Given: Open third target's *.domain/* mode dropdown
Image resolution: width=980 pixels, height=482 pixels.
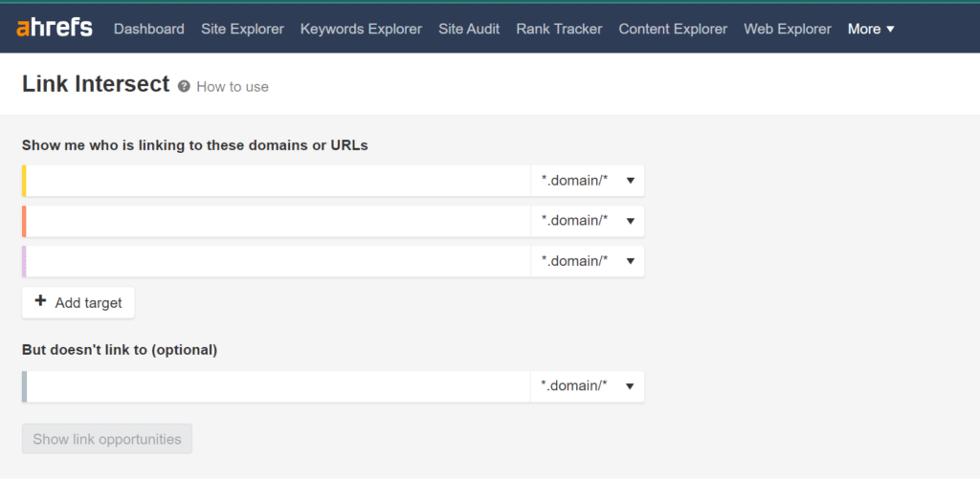Looking at the screenshot, I should pyautogui.click(x=588, y=261).
